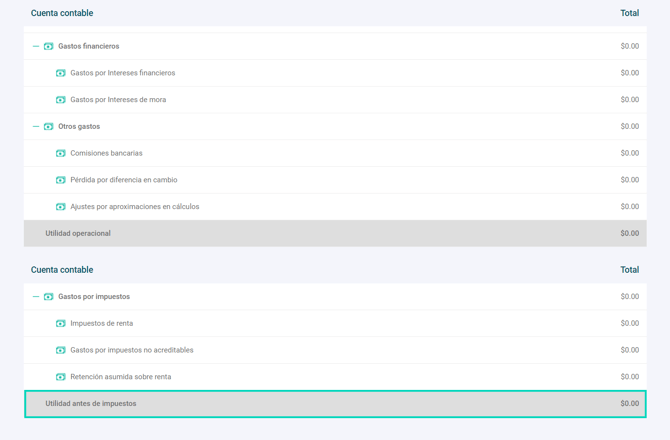Select the Retención asumida sobre renta row

120,377
